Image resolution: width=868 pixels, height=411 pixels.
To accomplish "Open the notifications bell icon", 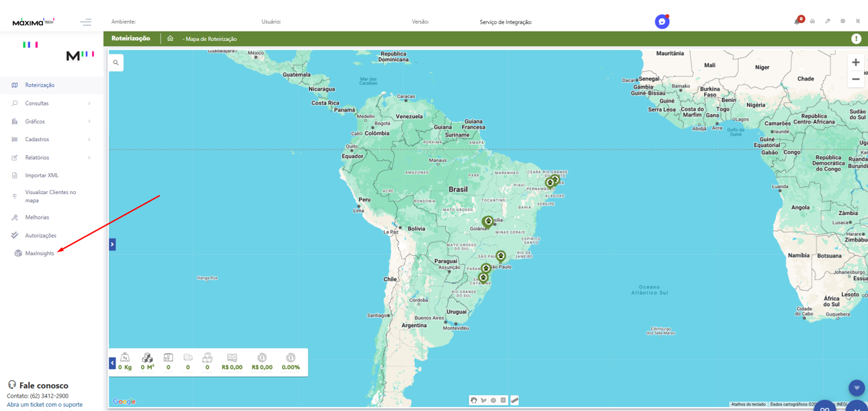I will coord(797,21).
